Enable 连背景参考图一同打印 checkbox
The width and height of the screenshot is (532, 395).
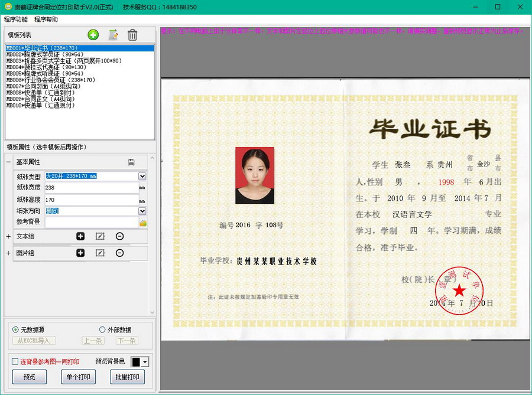click(15, 361)
